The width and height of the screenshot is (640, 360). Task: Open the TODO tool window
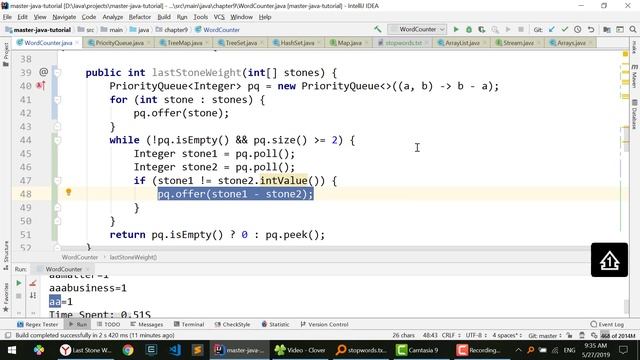pyautogui.click(x=108, y=324)
